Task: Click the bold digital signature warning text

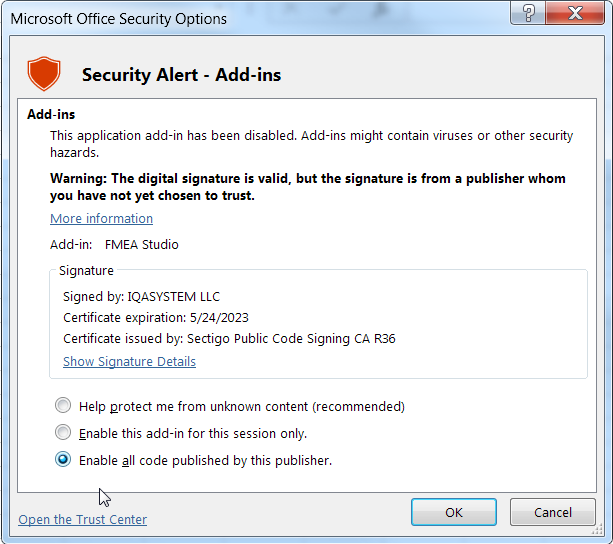Action: [x=307, y=187]
